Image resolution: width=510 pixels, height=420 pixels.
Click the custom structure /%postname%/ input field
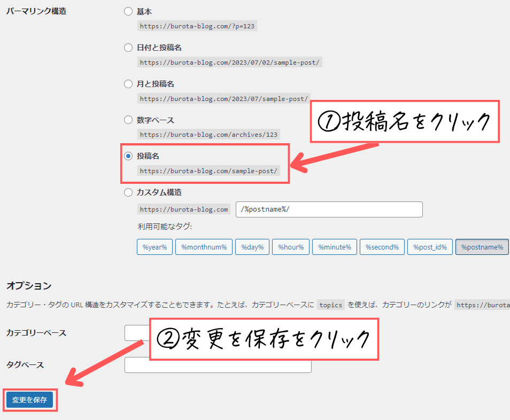point(329,209)
